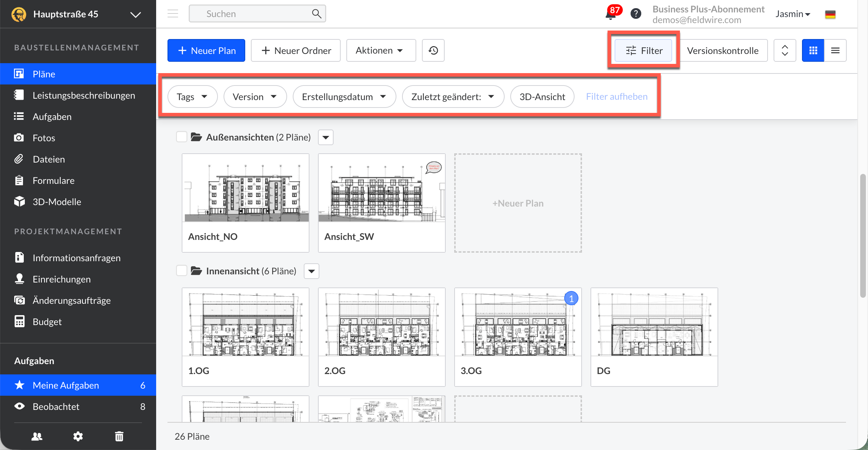Open Aufgaben in the sidebar
Image resolution: width=868 pixels, height=450 pixels.
(x=52, y=116)
